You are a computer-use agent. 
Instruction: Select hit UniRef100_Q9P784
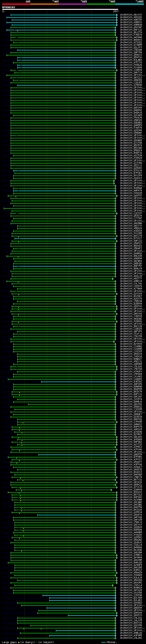pyautogui.click(x=131, y=53)
